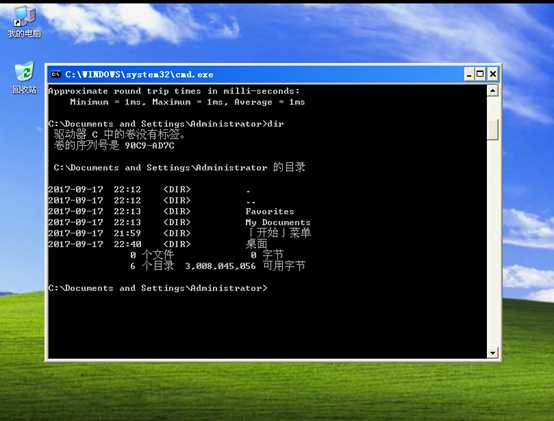
Task: Maximize the cmd.exe window
Action: 480,74
